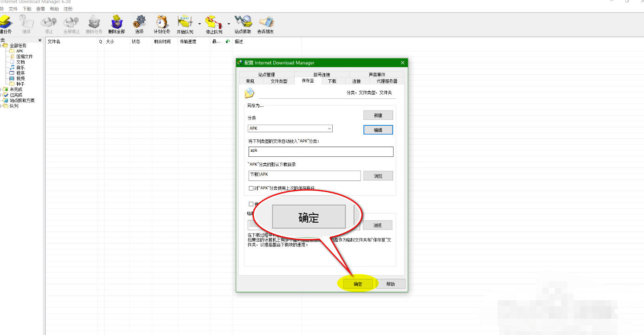Click the New Task (新建任务) toolbar icon
Viewport: 644px width, 335px height.
[6, 24]
